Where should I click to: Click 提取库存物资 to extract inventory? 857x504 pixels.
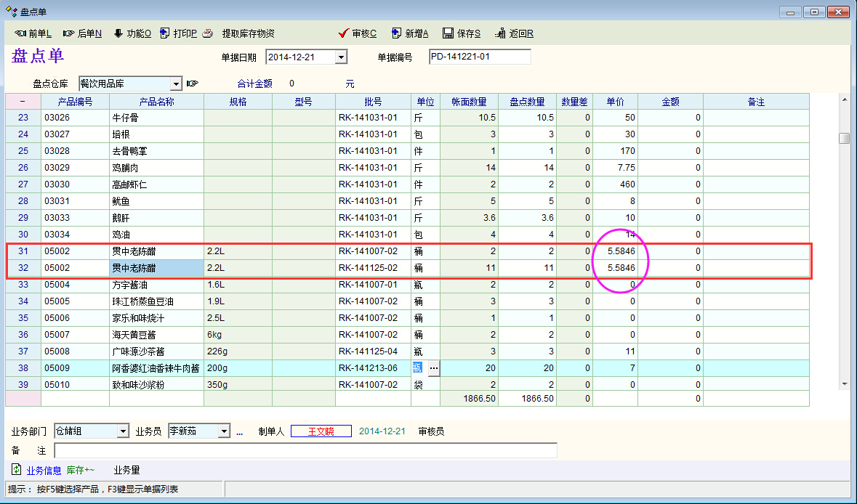[248, 33]
